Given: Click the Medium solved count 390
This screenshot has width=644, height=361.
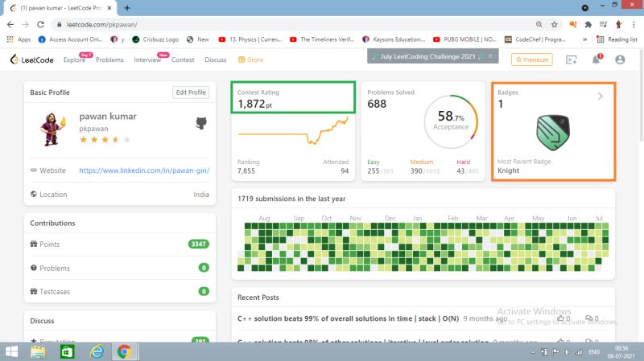Looking at the screenshot, I should [416, 171].
